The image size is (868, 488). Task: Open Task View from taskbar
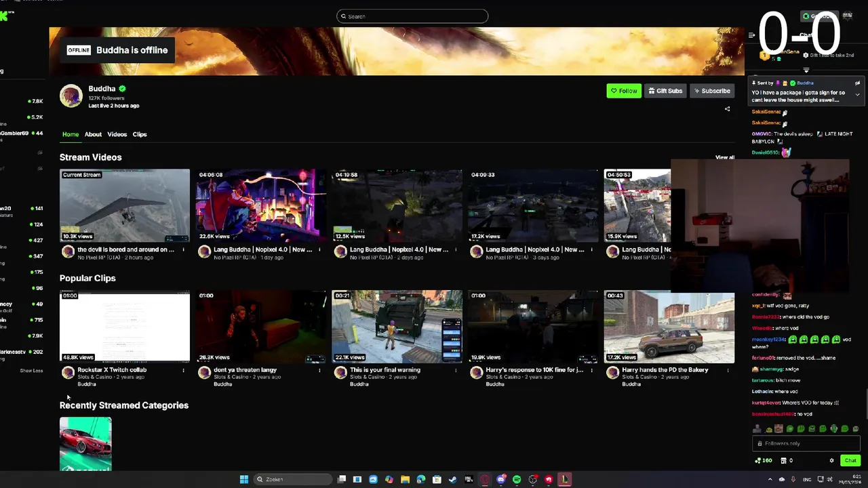pos(342,479)
